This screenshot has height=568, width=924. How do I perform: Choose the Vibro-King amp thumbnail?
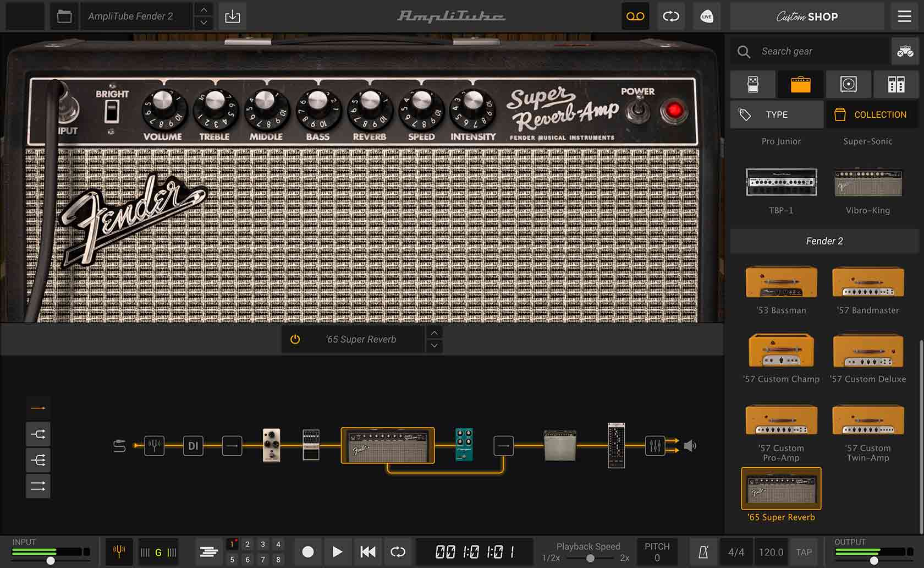click(x=868, y=183)
